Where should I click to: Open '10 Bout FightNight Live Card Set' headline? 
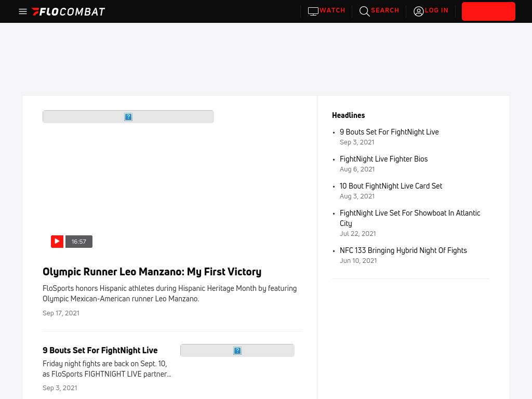391,186
